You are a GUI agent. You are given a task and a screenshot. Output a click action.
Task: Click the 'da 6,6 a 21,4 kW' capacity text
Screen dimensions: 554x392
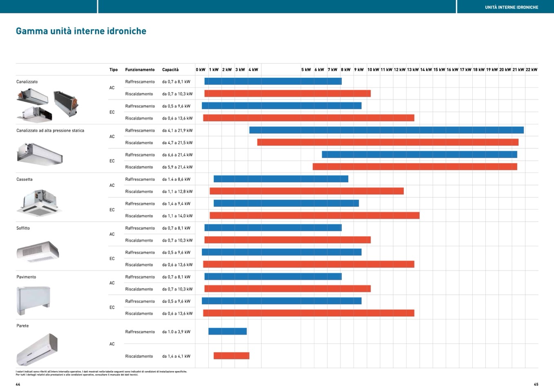click(x=177, y=155)
